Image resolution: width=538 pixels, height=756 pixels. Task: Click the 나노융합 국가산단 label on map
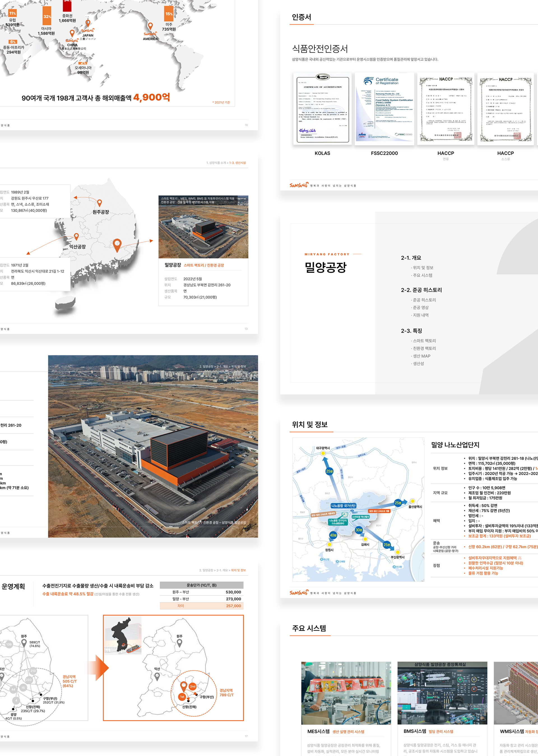pyautogui.click(x=343, y=506)
